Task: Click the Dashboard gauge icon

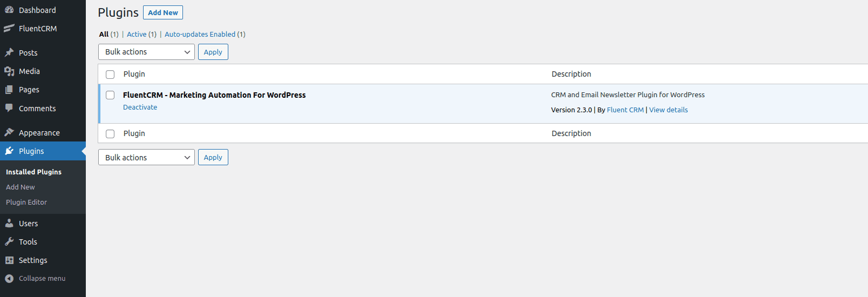Action: [9, 10]
